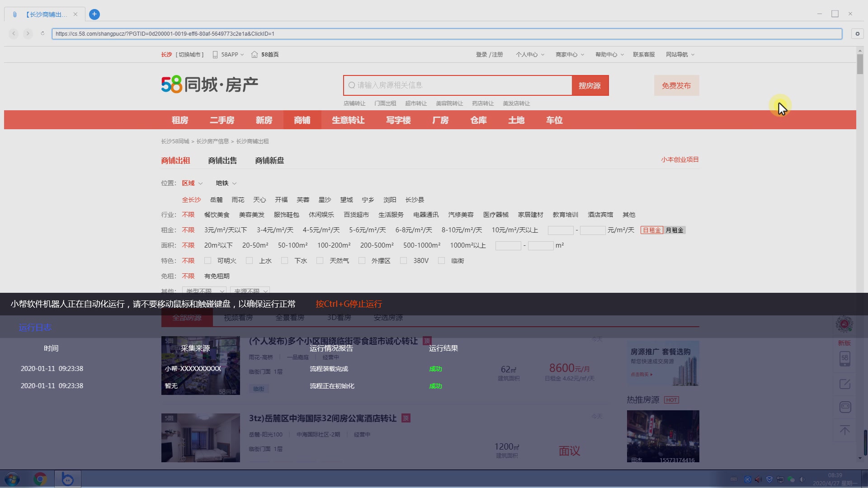Viewport: 868px width, 488px height.
Task: Expand the 地铁 location dropdown
Action: point(226,183)
